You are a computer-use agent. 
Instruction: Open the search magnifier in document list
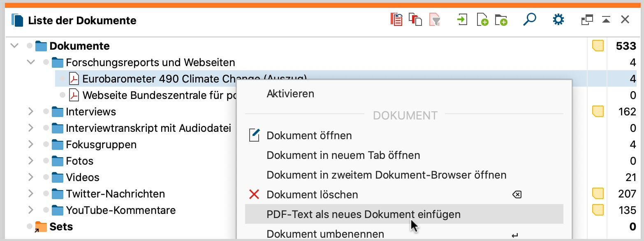530,19
